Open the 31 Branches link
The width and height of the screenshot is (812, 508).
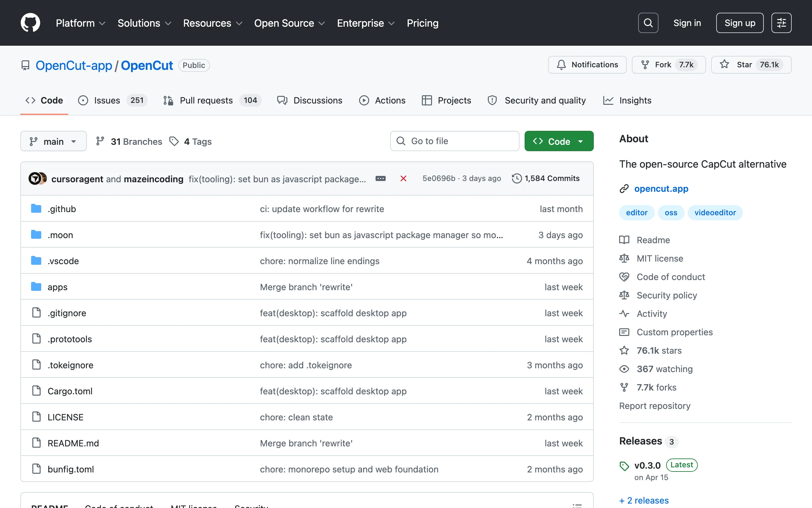pyautogui.click(x=129, y=142)
